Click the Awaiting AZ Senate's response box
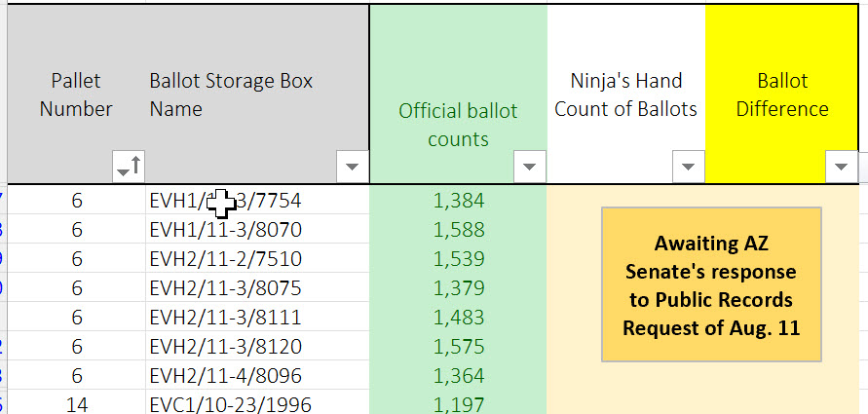The image size is (868, 414). [x=711, y=285]
